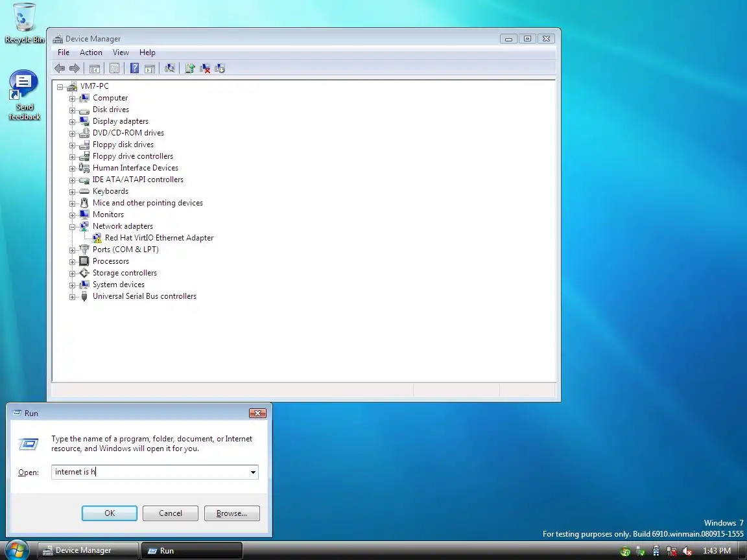
Task: Select the Processors chip icon
Action: (x=84, y=261)
